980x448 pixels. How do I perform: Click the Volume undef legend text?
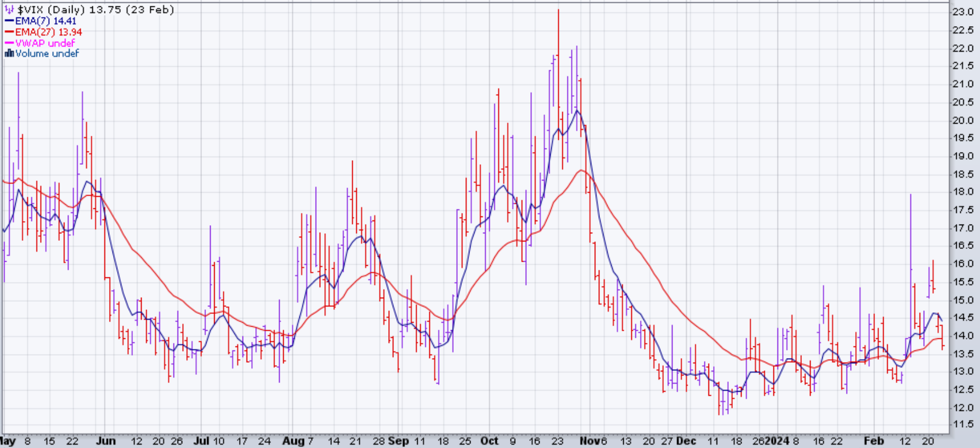[x=47, y=53]
